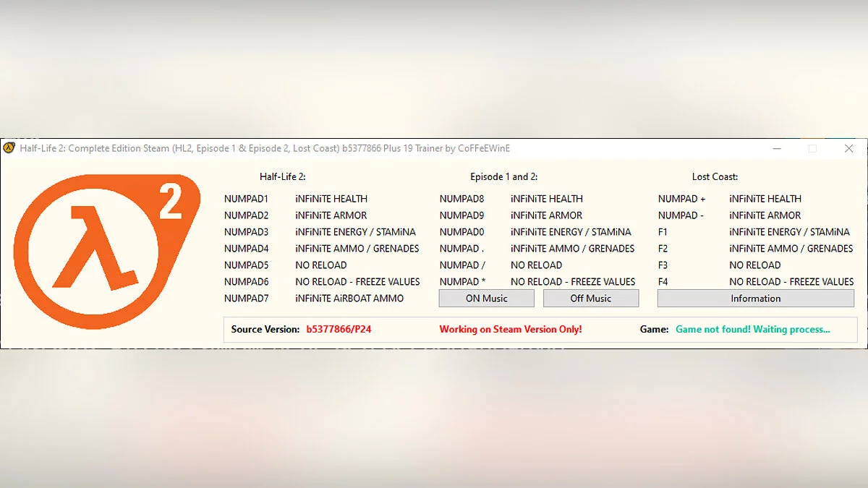Click F2 hotkey label
Viewport: 868px width, 488px height.
[663, 249]
